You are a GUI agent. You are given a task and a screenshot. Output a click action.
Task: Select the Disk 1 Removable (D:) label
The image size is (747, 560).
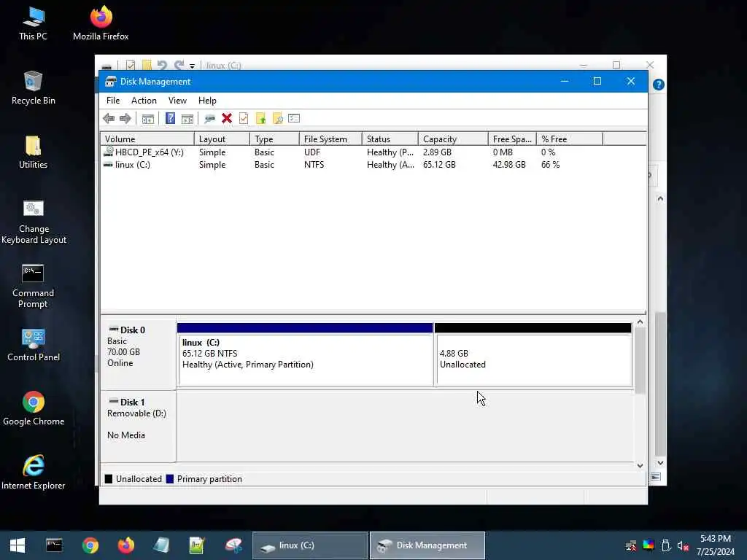[138, 426]
